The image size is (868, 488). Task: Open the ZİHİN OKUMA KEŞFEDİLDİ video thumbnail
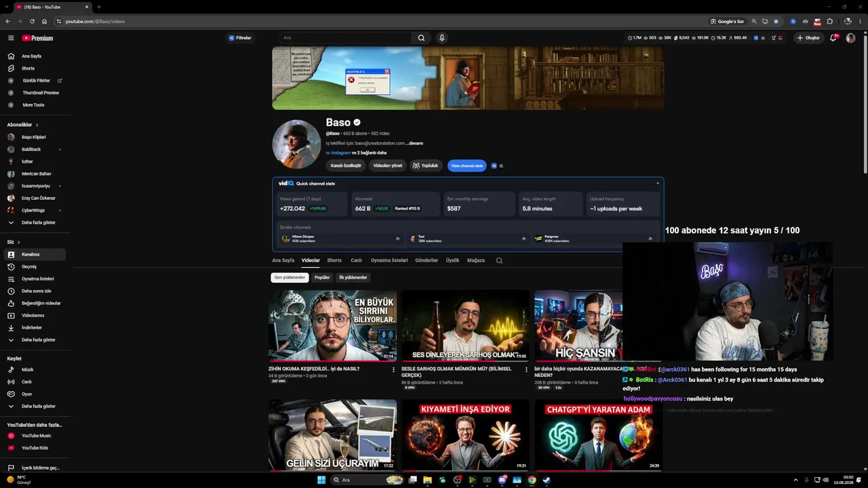tap(332, 326)
